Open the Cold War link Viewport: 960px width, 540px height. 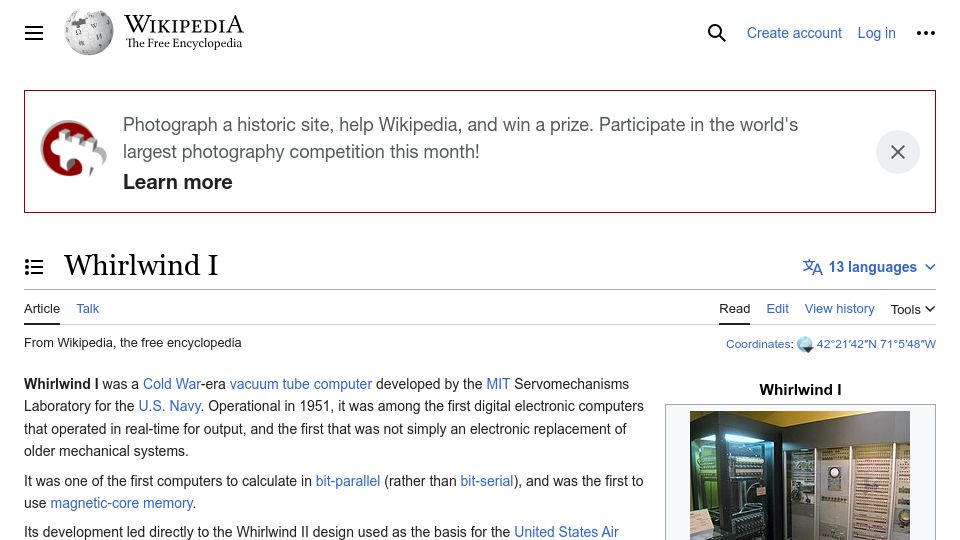(x=171, y=384)
